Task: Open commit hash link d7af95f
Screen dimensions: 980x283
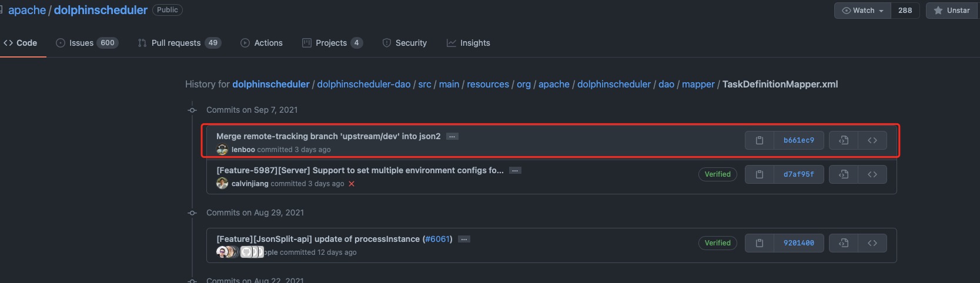Action: click(x=798, y=174)
